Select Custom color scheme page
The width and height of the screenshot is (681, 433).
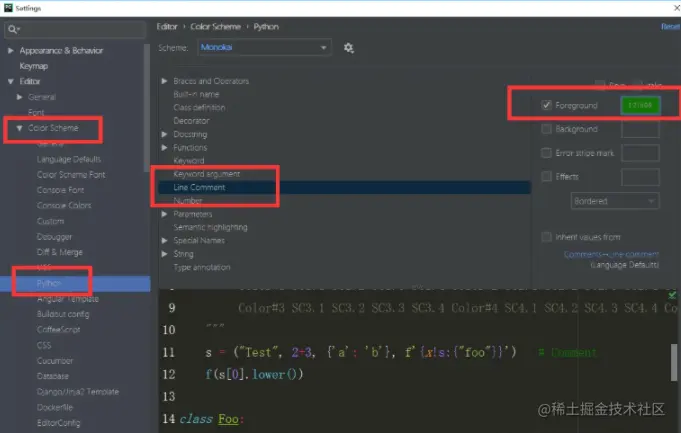[x=50, y=221]
